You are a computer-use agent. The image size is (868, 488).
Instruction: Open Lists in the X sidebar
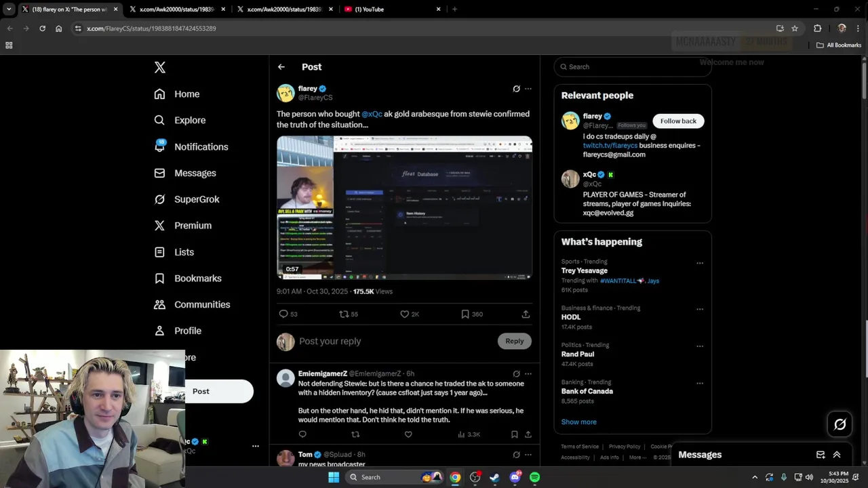[174, 252]
